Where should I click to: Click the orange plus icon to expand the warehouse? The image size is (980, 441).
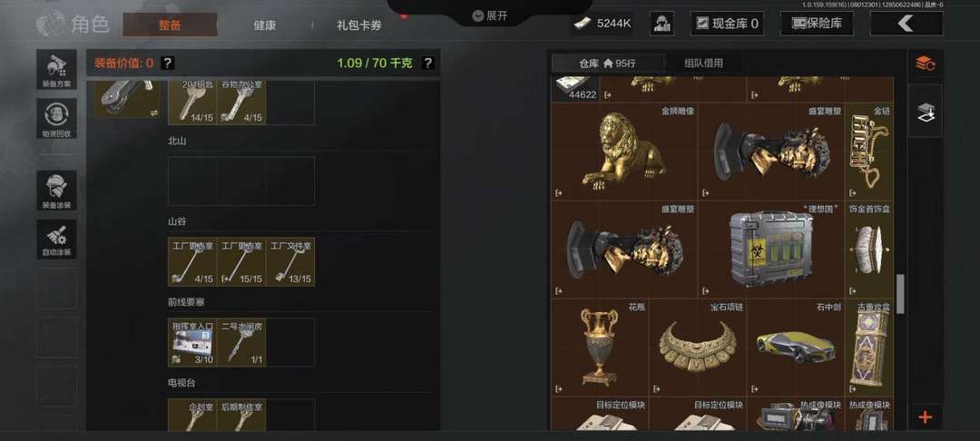[x=925, y=417]
